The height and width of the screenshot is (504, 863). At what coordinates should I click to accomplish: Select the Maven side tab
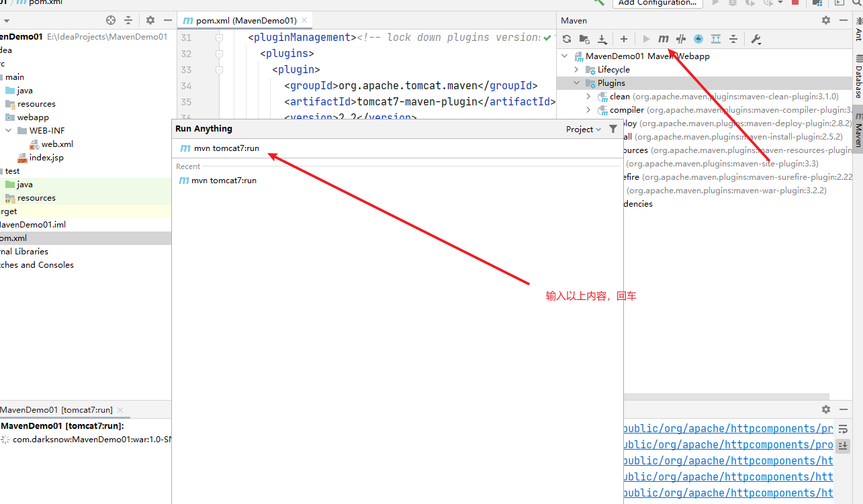point(858,130)
